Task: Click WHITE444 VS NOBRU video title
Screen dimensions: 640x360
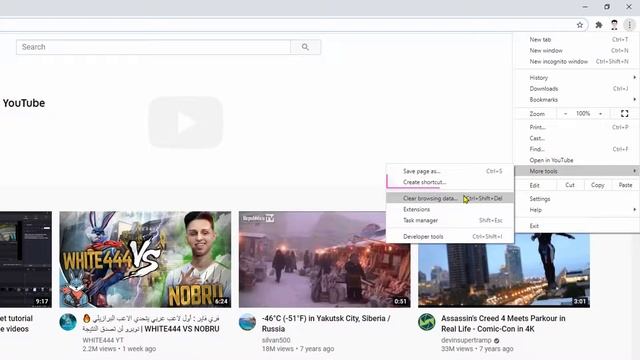Action: click(x=151, y=324)
